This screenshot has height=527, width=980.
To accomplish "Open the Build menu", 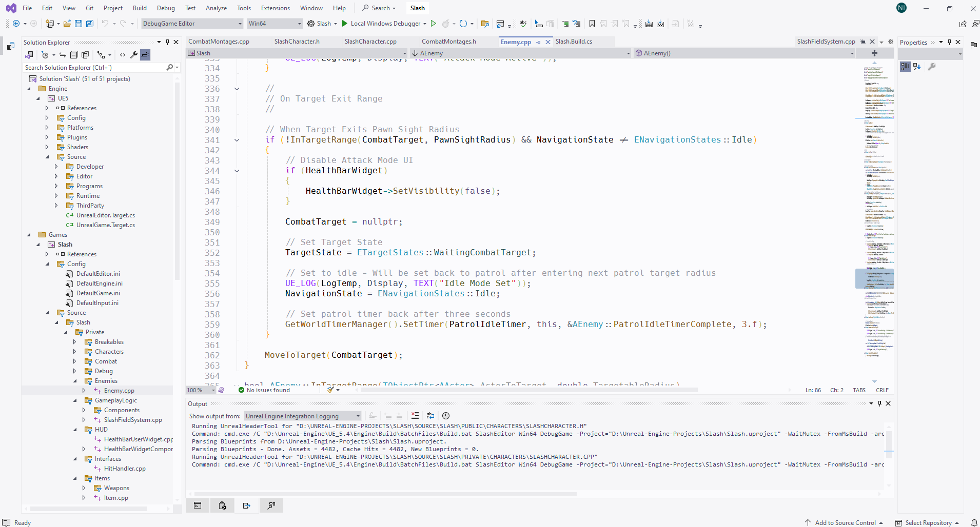I will pos(140,8).
